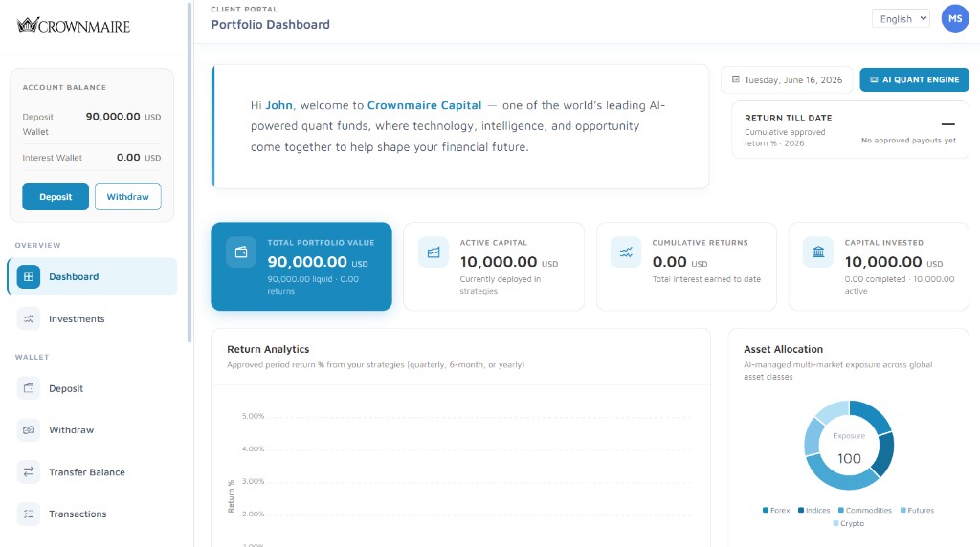This screenshot has width=980, height=547.
Task: Click the Active Capital chart icon
Action: [434, 252]
